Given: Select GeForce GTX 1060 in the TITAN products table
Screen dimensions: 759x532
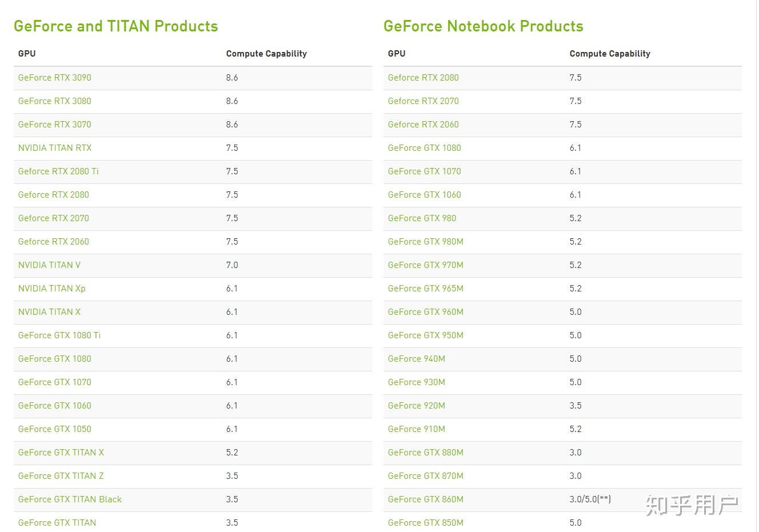Looking at the screenshot, I should click(55, 406).
